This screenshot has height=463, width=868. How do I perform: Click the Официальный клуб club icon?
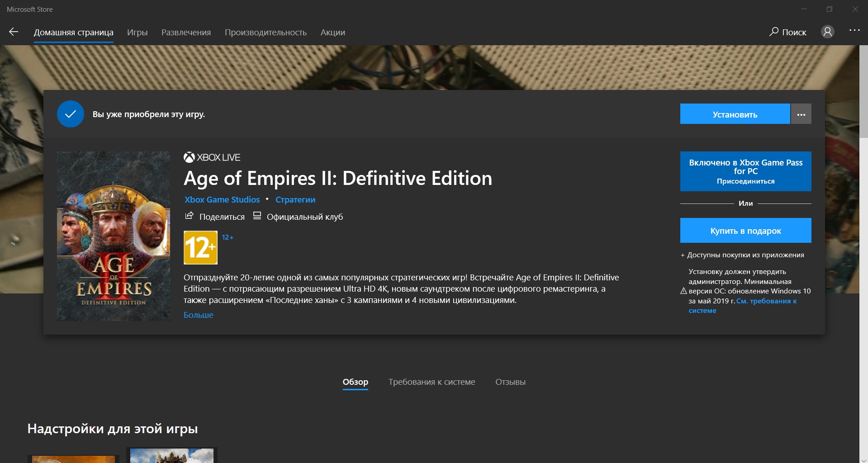(x=257, y=216)
